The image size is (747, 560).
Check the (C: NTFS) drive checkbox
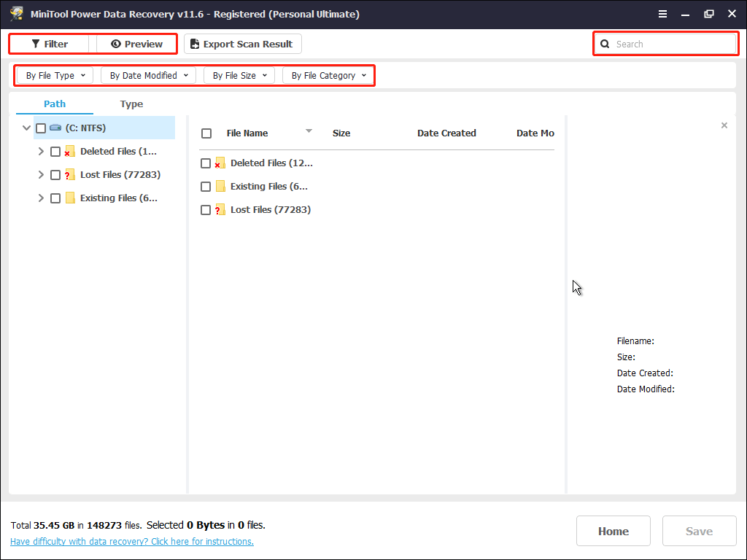(x=41, y=128)
